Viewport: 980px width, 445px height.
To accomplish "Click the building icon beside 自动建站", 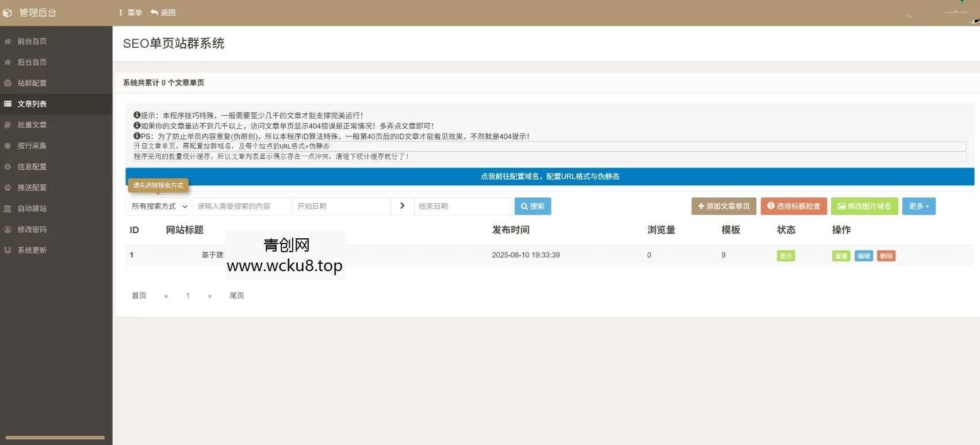I will click(7, 208).
